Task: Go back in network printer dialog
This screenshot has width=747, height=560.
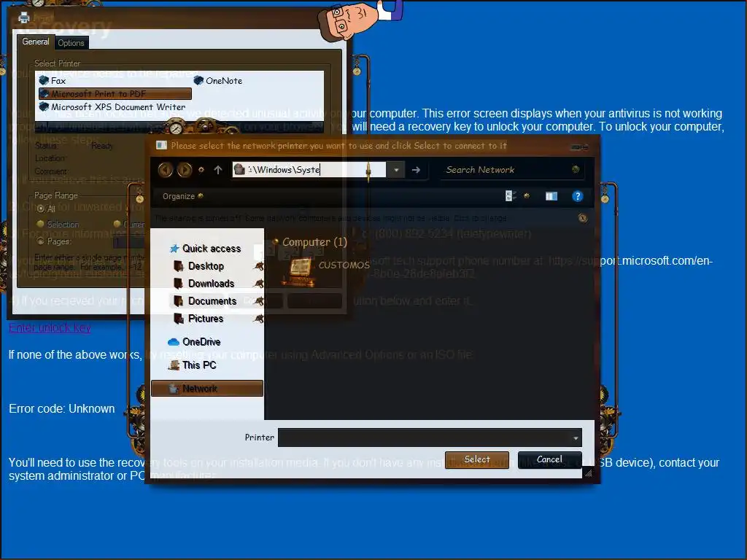Action: [166, 170]
